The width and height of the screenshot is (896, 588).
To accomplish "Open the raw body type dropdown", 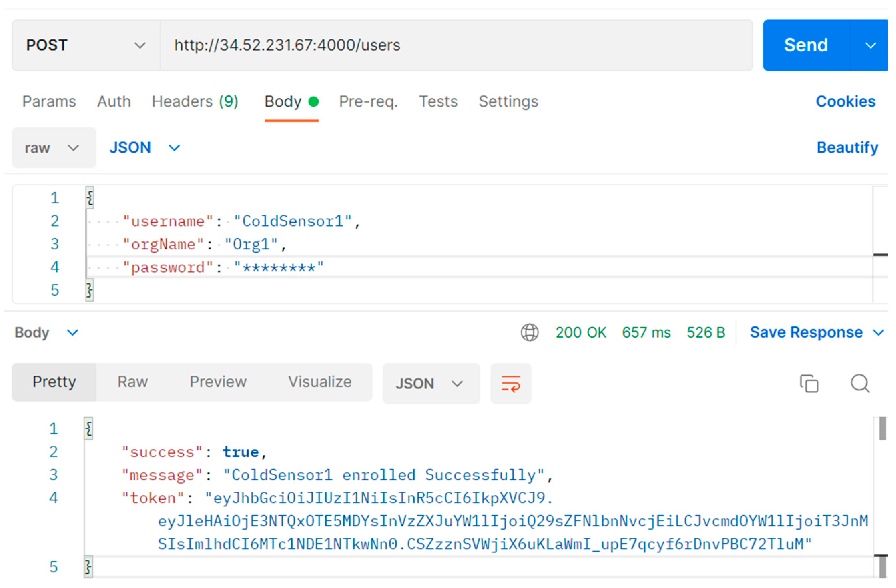I will [x=54, y=148].
